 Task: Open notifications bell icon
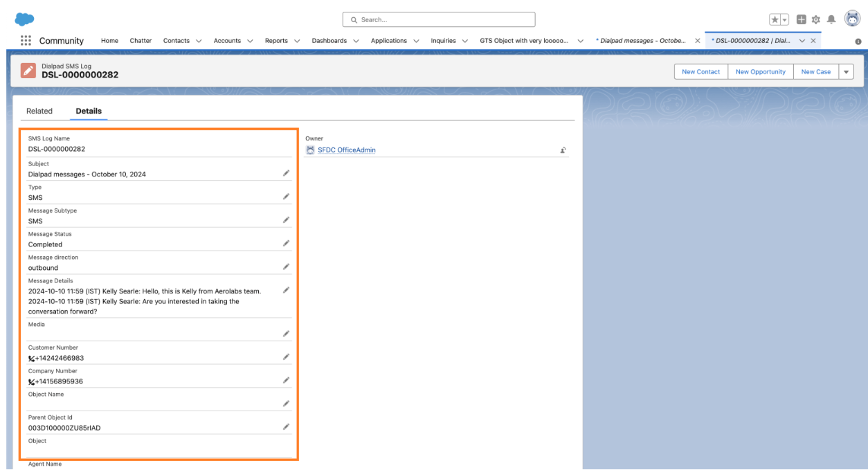click(831, 20)
